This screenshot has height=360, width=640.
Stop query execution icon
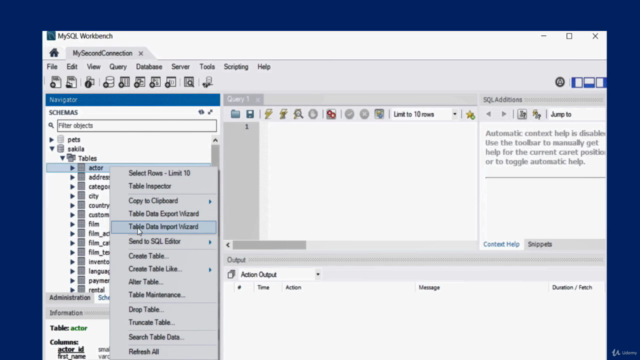tap(313, 114)
